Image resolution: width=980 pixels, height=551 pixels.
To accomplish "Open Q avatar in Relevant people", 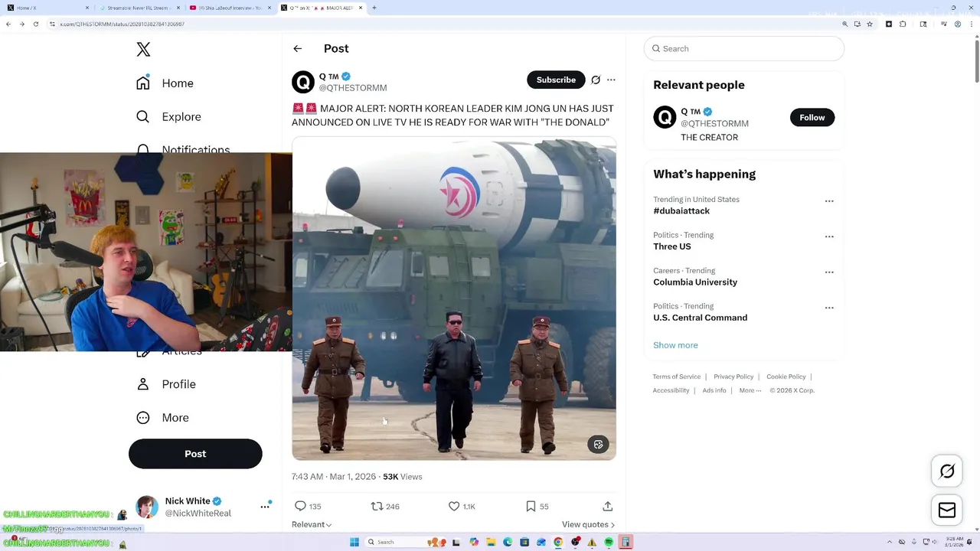I will tap(665, 117).
